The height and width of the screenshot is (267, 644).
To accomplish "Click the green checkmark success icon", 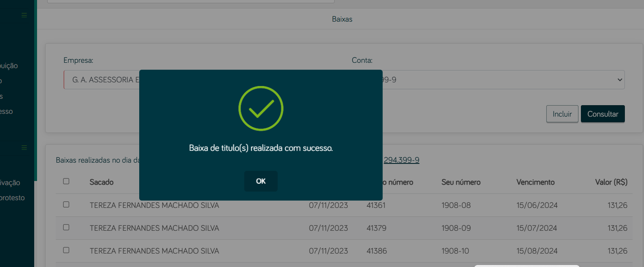I will tap(261, 108).
